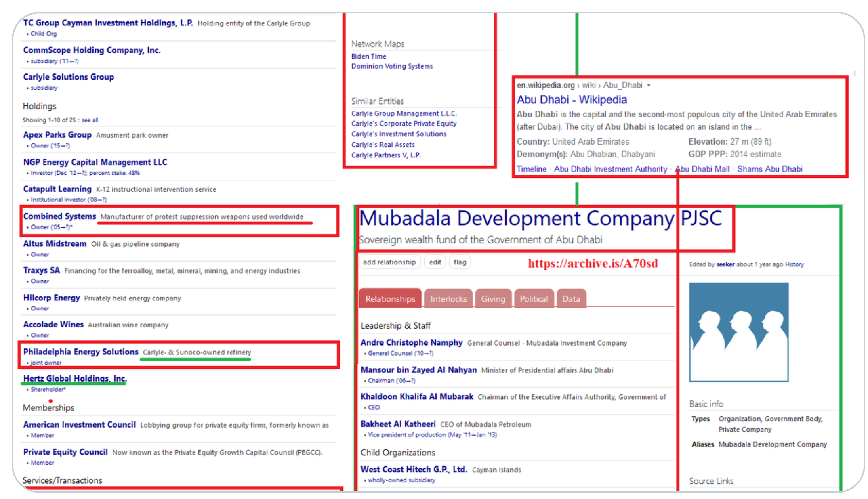Open Hertz Global Holdings, Inc. link
The width and height of the screenshot is (868, 499).
pos(75,379)
